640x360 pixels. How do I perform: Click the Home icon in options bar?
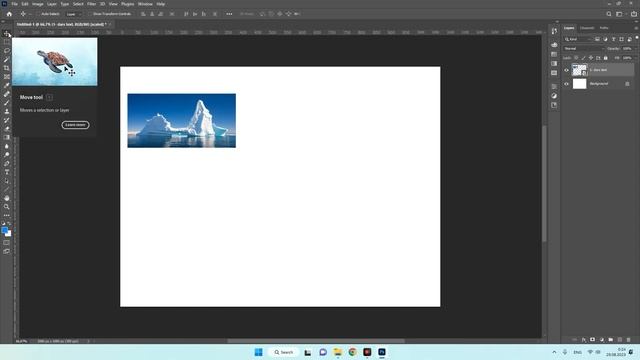click(x=9, y=14)
